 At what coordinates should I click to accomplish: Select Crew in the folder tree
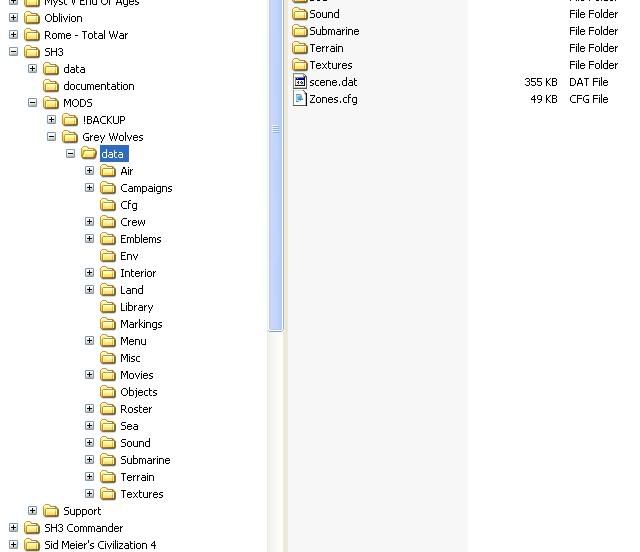pos(133,222)
